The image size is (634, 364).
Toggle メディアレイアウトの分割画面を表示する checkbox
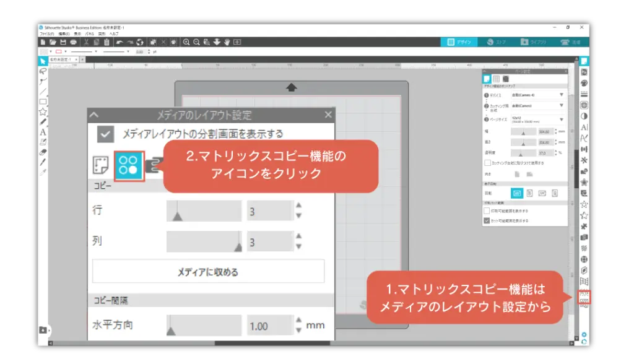coord(105,134)
